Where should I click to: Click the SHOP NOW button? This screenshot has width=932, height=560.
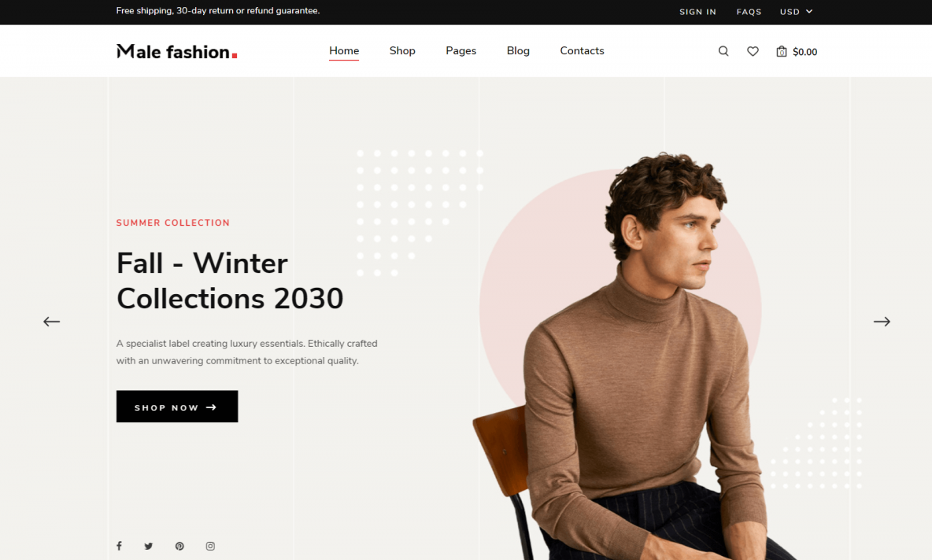click(177, 406)
